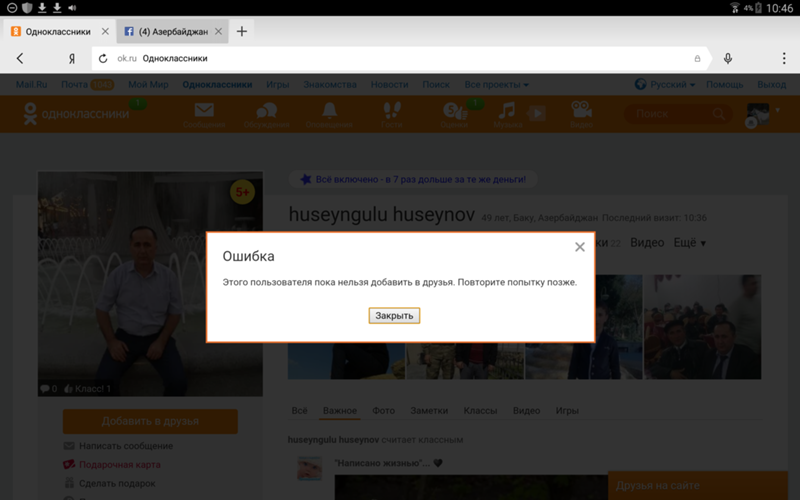Open the rightmost group photo thumbnail
Viewport: 800px width, 500px height.
coord(703,327)
